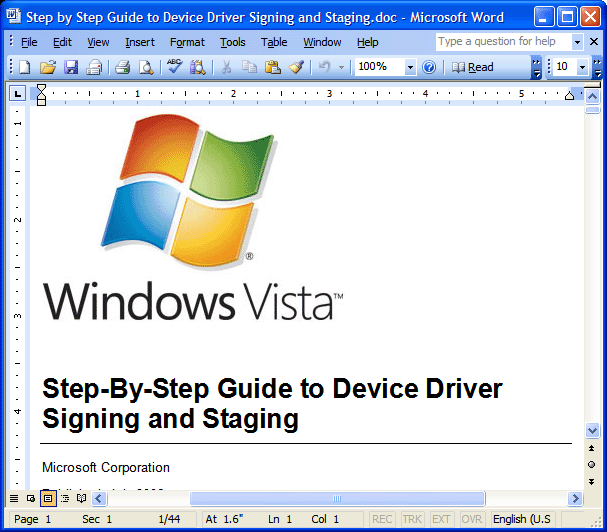
Task: Open the font size dropdown showing 10
Action: click(583, 67)
